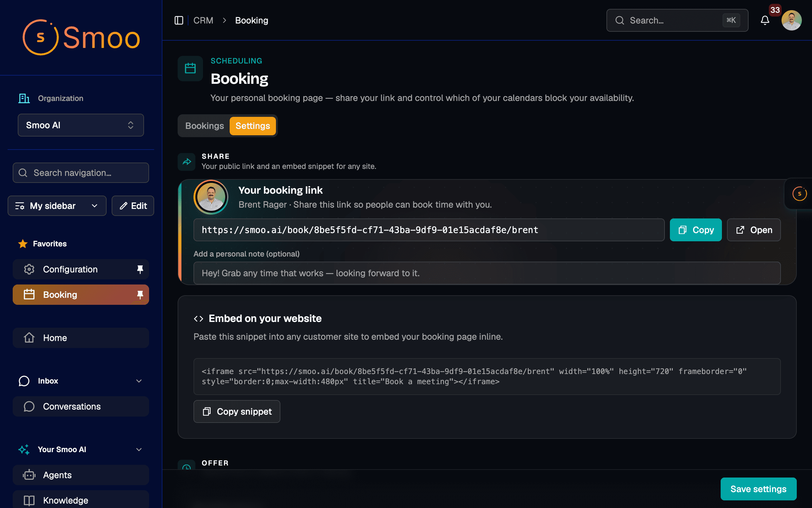Click the notification badge showing 33
Viewport: 812px width, 508px height.
pos(775,10)
